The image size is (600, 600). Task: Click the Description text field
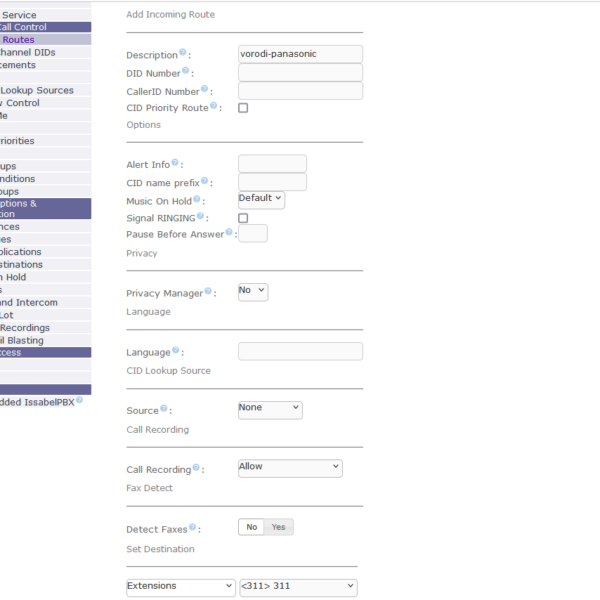[x=300, y=54]
